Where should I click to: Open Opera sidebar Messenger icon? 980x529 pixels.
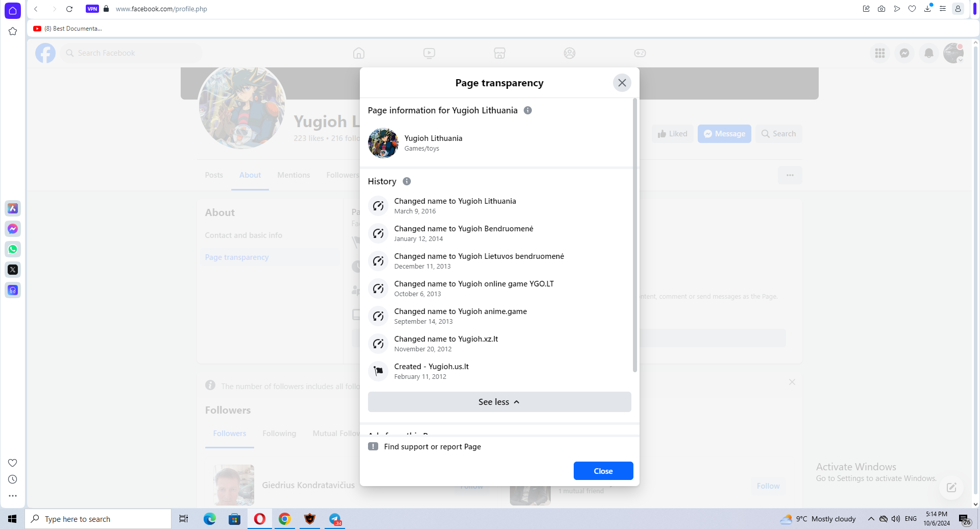tap(13, 229)
